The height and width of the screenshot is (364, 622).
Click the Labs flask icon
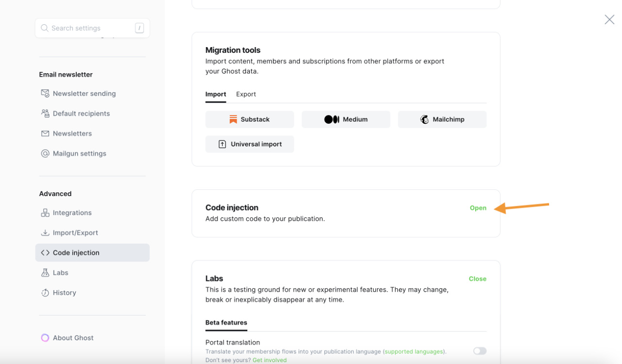coord(45,273)
